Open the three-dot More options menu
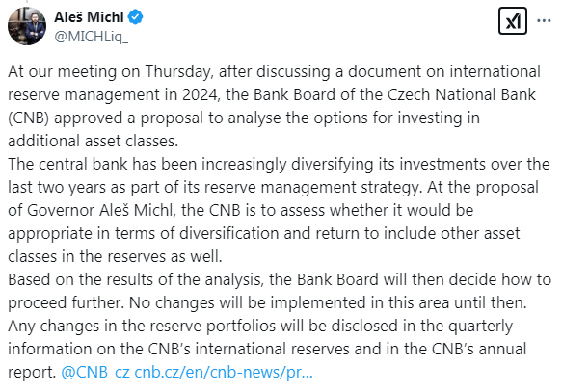The height and width of the screenshot is (392, 562). tap(544, 21)
